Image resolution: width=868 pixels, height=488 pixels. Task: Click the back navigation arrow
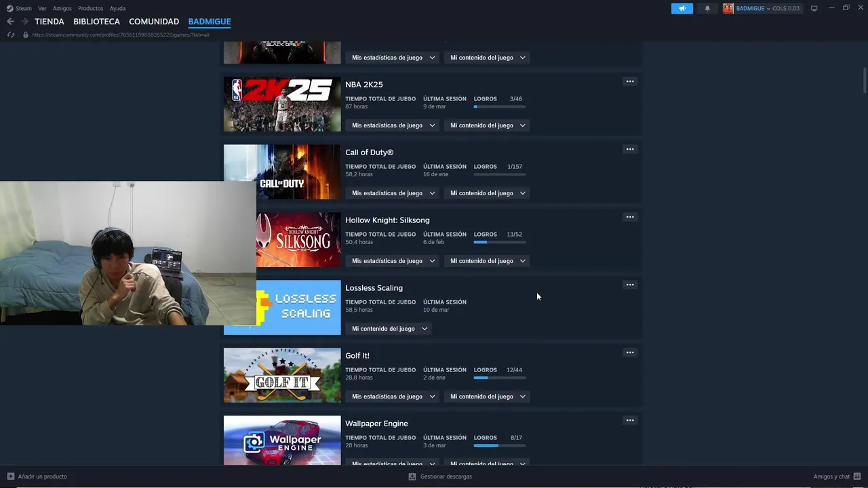pos(10,22)
